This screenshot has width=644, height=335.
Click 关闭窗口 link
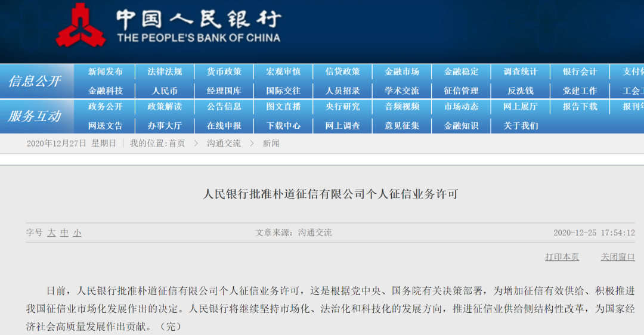pyautogui.click(x=618, y=257)
